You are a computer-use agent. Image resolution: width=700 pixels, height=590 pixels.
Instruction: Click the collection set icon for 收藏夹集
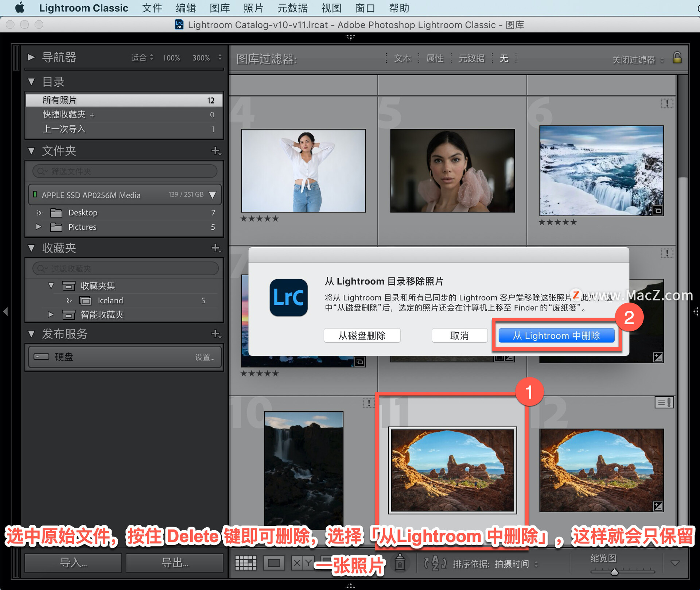click(69, 286)
